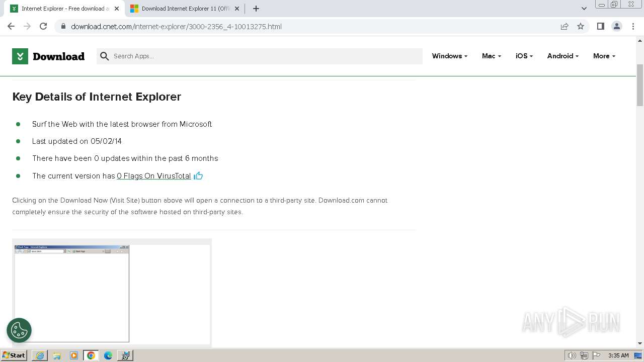
Task: Open Microsoft Edge from the taskbar
Action: [108, 355]
